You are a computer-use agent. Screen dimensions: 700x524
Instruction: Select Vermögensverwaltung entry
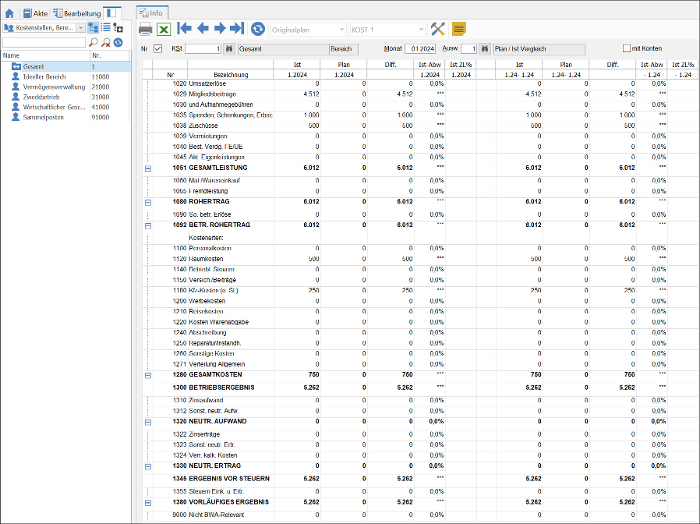click(x=54, y=87)
